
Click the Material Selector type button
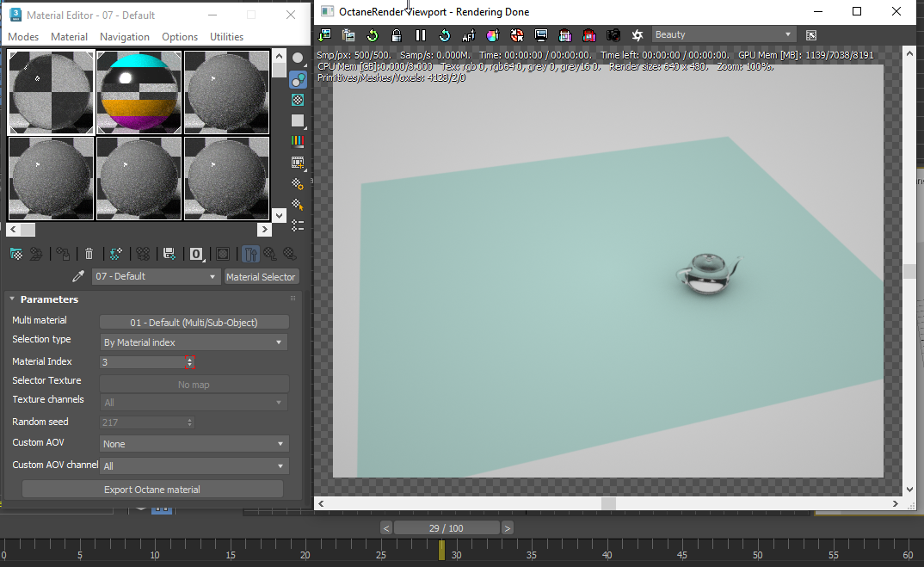[261, 277]
